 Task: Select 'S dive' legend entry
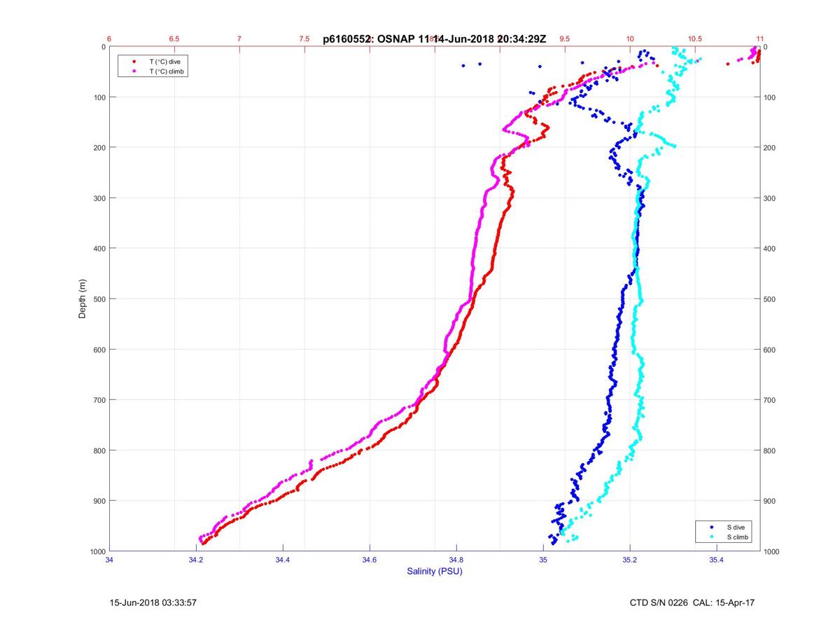[735, 526]
